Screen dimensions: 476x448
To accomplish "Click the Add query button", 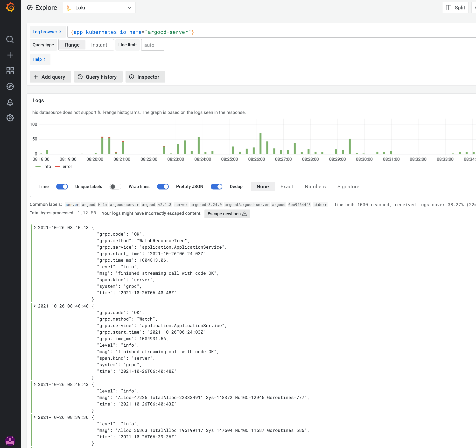I will coord(50,77).
